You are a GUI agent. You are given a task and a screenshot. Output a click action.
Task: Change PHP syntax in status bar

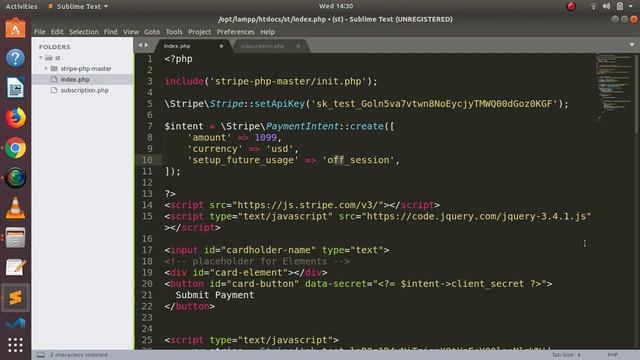click(612, 355)
